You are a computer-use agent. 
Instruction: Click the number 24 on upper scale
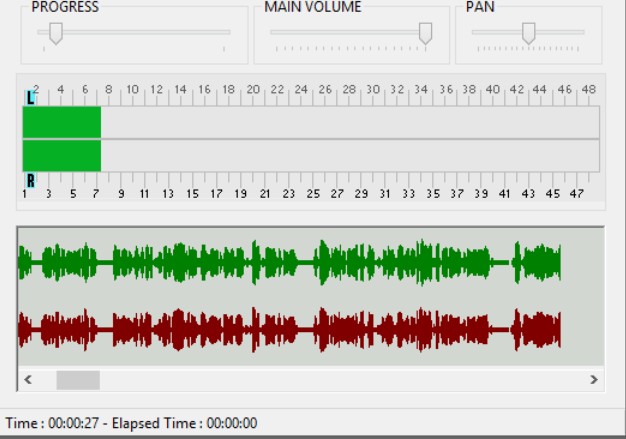pos(301,89)
